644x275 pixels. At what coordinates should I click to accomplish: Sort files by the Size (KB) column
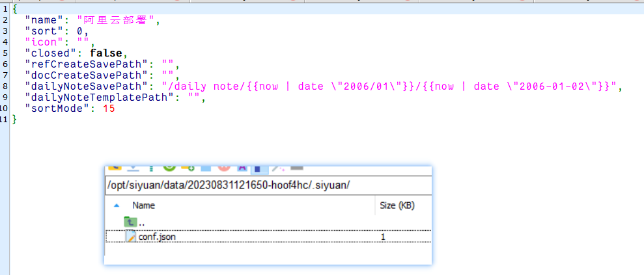pos(397,205)
